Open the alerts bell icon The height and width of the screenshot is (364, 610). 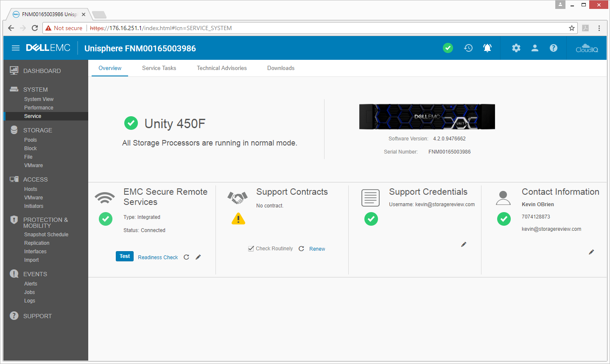tap(487, 48)
